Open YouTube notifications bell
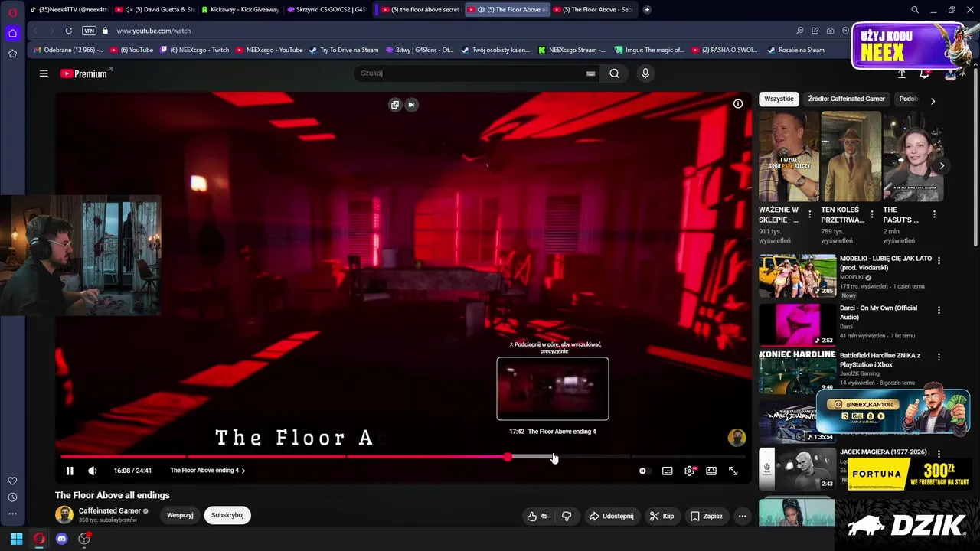The height and width of the screenshot is (551, 980). tap(924, 73)
